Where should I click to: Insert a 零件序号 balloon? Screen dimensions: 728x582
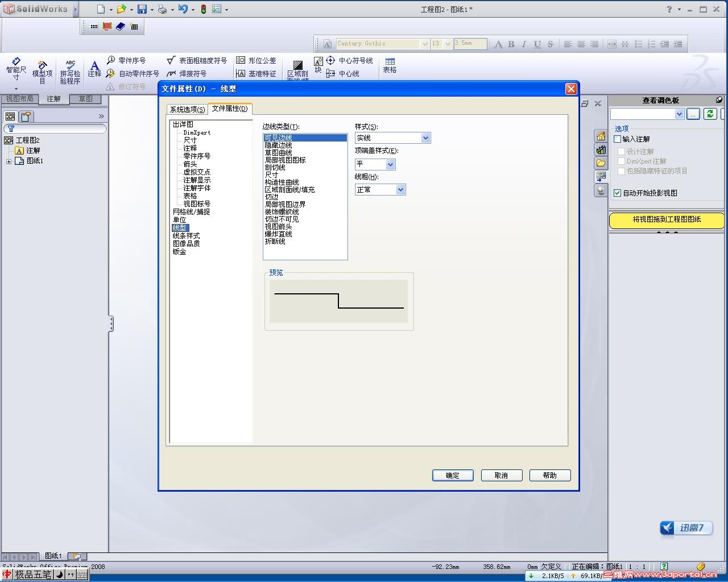point(126,60)
